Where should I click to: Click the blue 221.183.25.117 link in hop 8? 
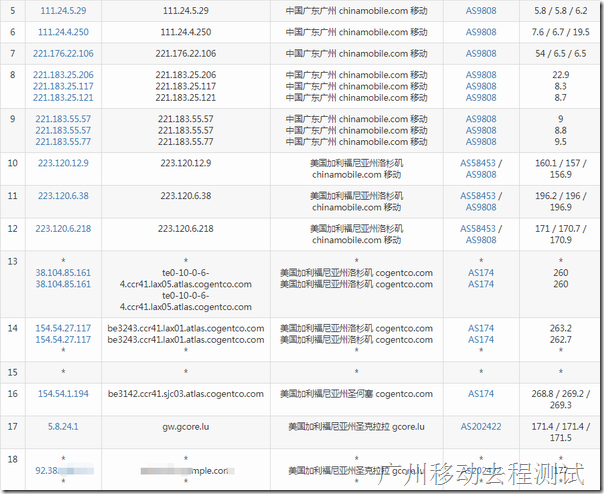[x=63, y=86]
